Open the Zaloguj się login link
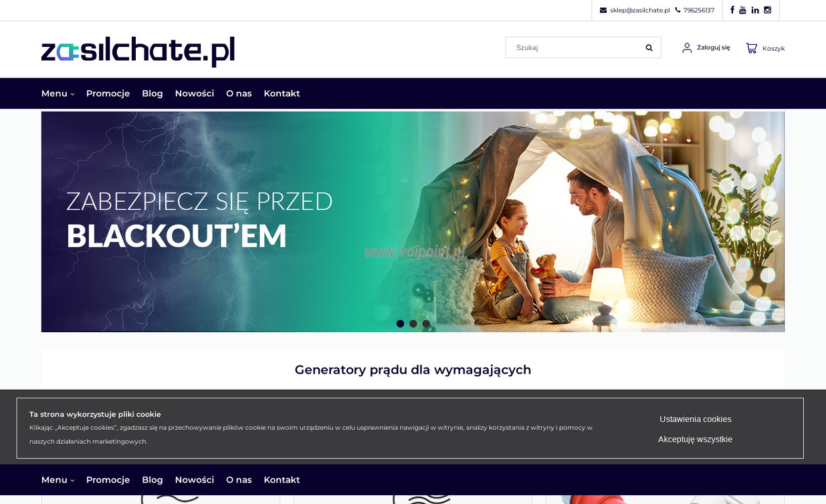This screenshot has width=826, height=504. coord(714,47)
